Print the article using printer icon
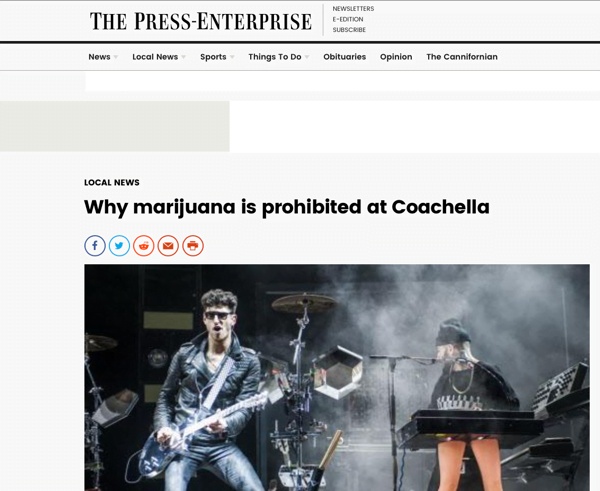The width and height of the screenshot is (600, 491). pos(193,246)
